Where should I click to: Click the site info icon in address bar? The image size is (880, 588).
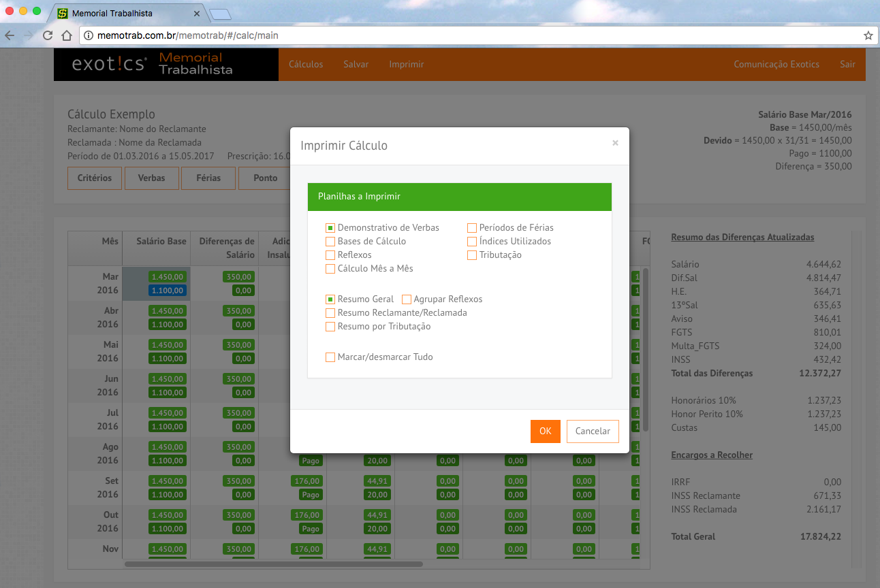89,35
